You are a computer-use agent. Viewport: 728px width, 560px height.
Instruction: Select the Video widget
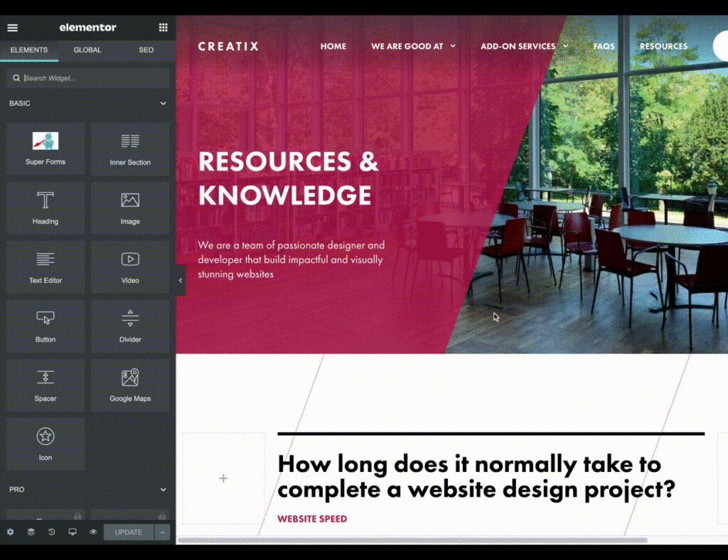tap(130, 266)
